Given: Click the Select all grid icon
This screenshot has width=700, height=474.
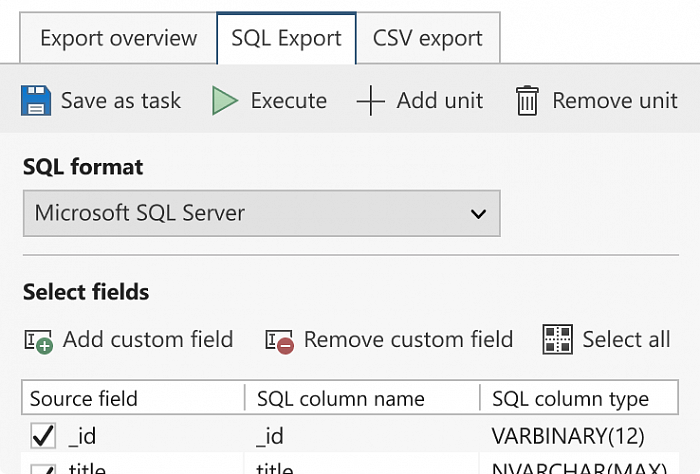Looking at the screenshot, I should (x=557, y=340).
